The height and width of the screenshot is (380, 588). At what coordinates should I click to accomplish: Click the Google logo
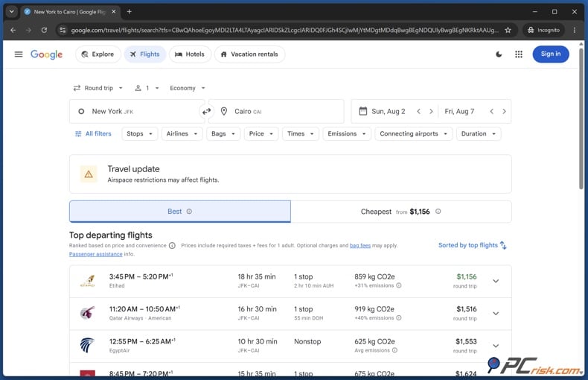point(46,54)
